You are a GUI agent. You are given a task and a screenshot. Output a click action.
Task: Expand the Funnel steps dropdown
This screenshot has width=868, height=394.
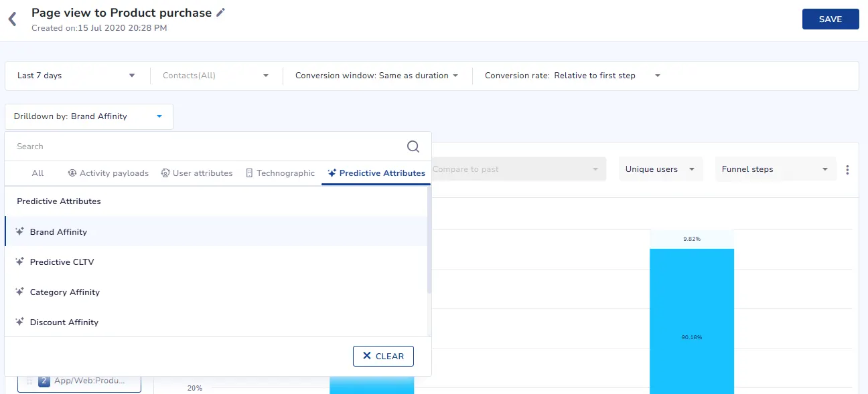click(774, 169)
